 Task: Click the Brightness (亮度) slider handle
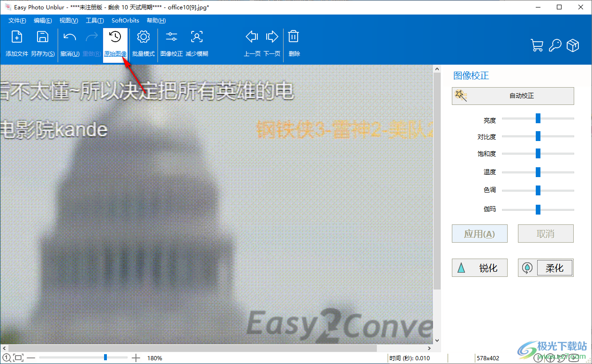pos(538,119)
